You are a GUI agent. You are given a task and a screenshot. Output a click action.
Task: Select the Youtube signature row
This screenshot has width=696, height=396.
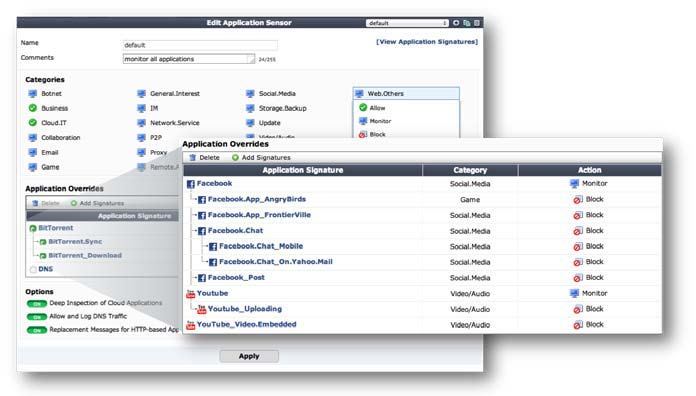(422, 293)
